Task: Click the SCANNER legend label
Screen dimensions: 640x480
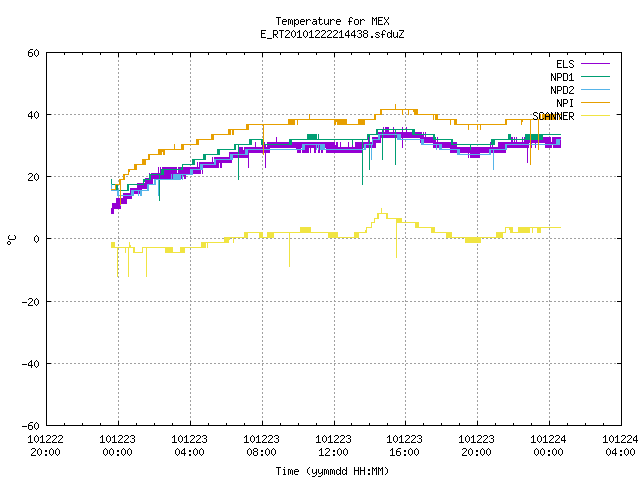Action: click(553, 116)
